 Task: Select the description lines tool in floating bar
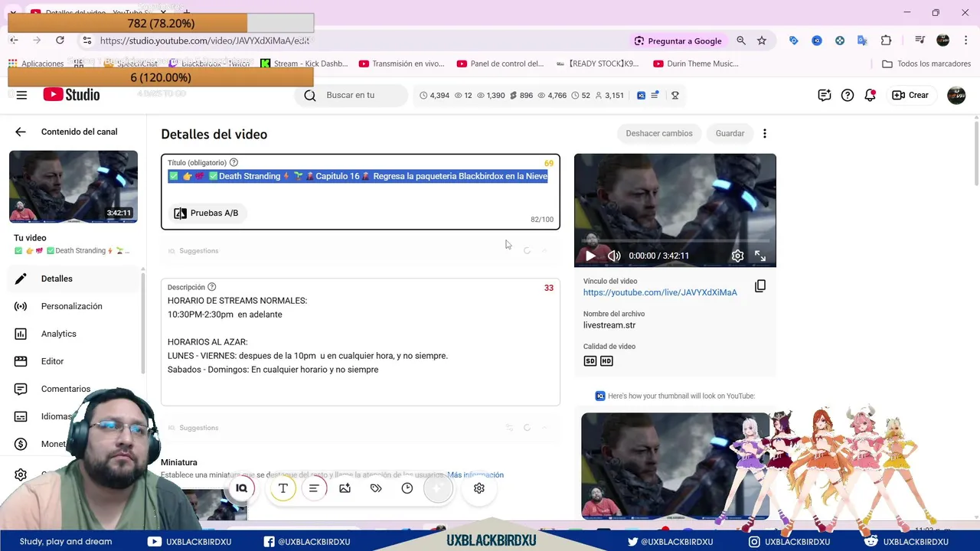coord(314,488)
